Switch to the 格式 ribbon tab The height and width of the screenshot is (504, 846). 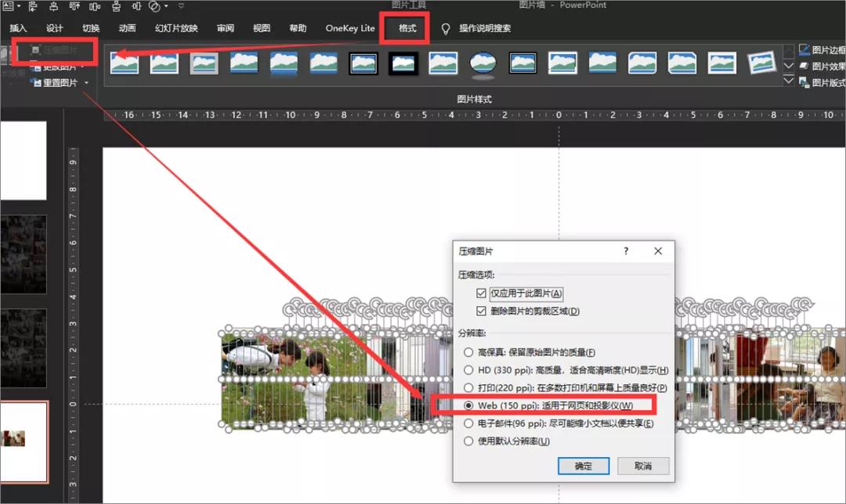click(407, 27)
